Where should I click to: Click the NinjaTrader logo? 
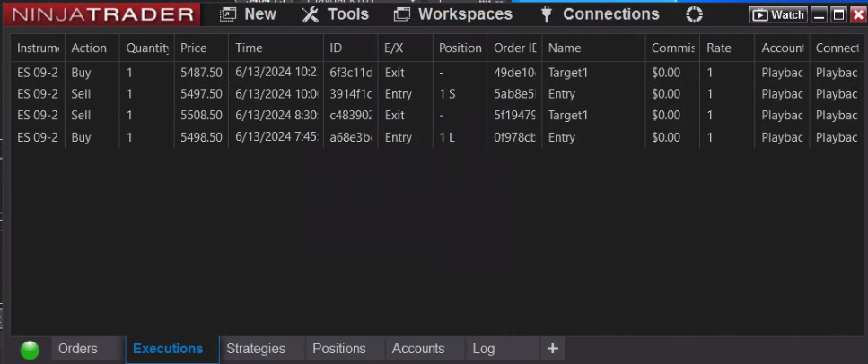click(x=103, y=14)
